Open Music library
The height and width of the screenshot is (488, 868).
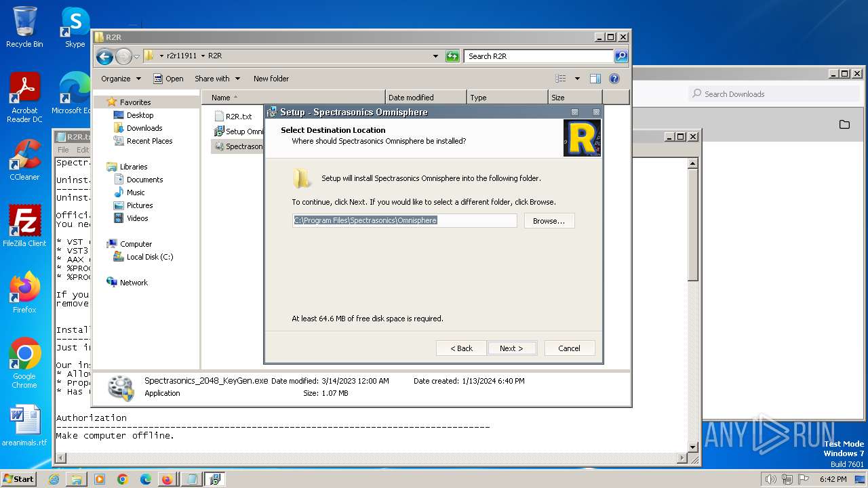tap(136, 192)
